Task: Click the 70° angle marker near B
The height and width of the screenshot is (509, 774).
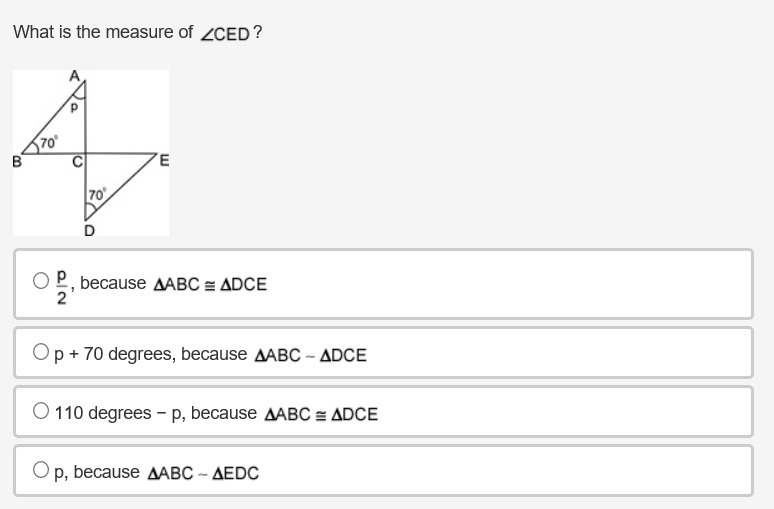Action: click(48, 143)
